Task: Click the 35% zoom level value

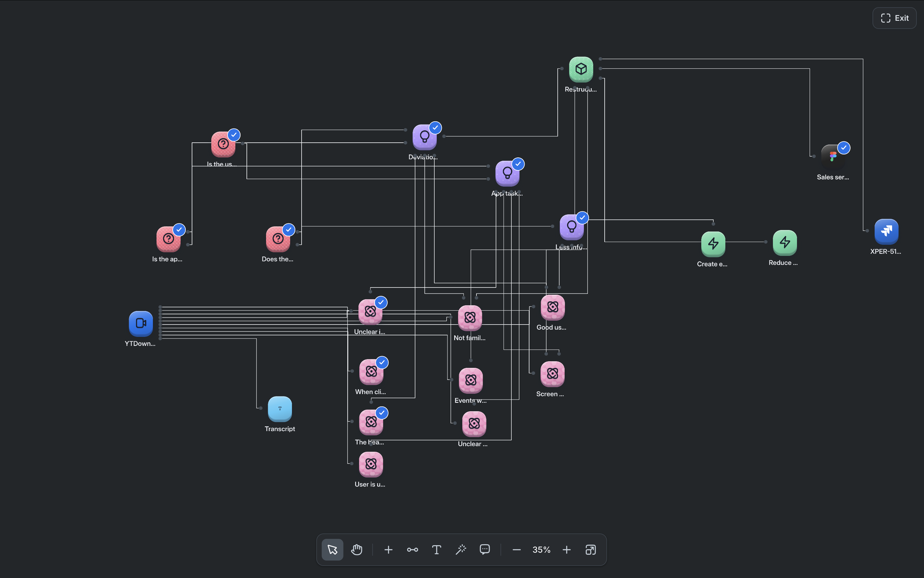Action: [541, 550]
